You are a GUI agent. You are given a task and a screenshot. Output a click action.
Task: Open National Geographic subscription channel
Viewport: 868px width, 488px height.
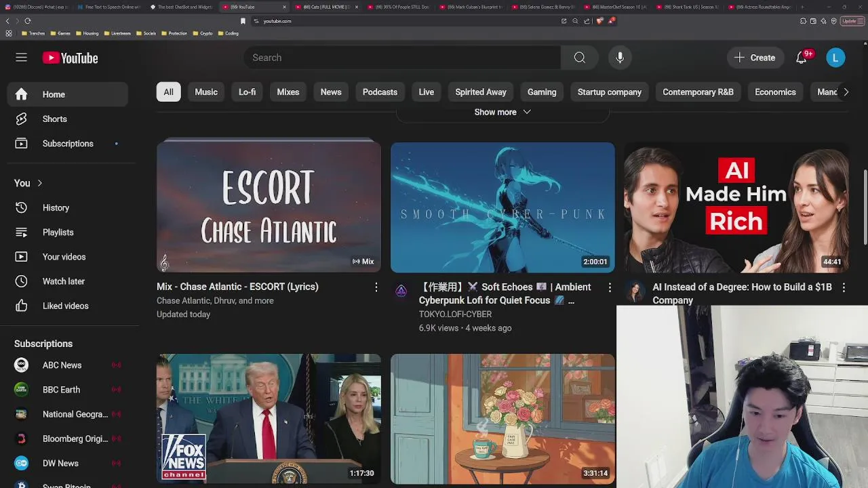[67, 414]
